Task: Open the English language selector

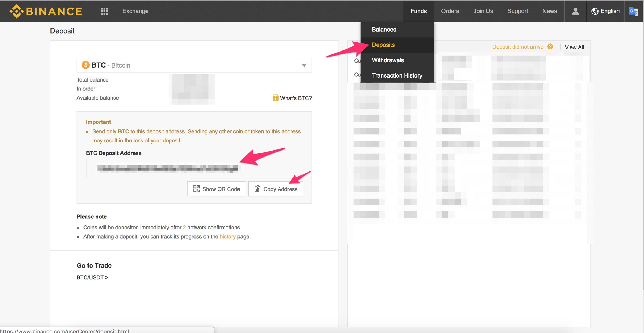Action: (x=610, y=11)
